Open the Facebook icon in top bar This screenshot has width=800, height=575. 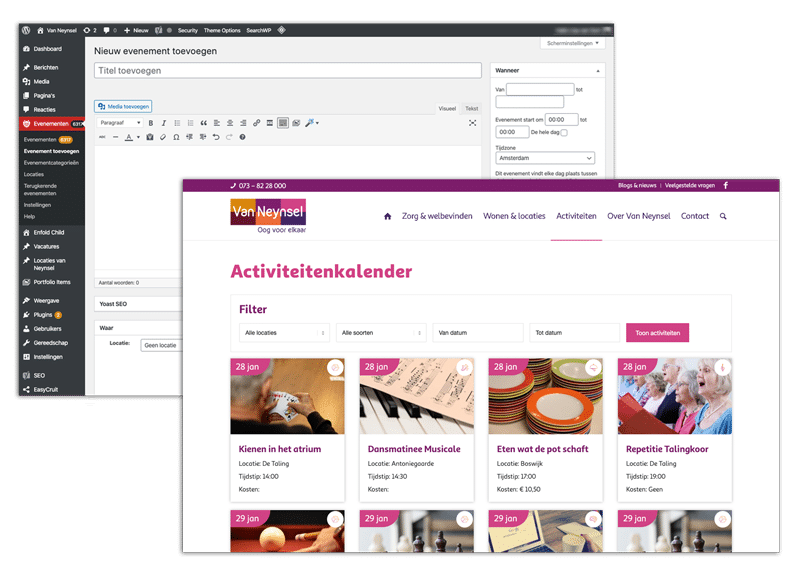point(726,186)
